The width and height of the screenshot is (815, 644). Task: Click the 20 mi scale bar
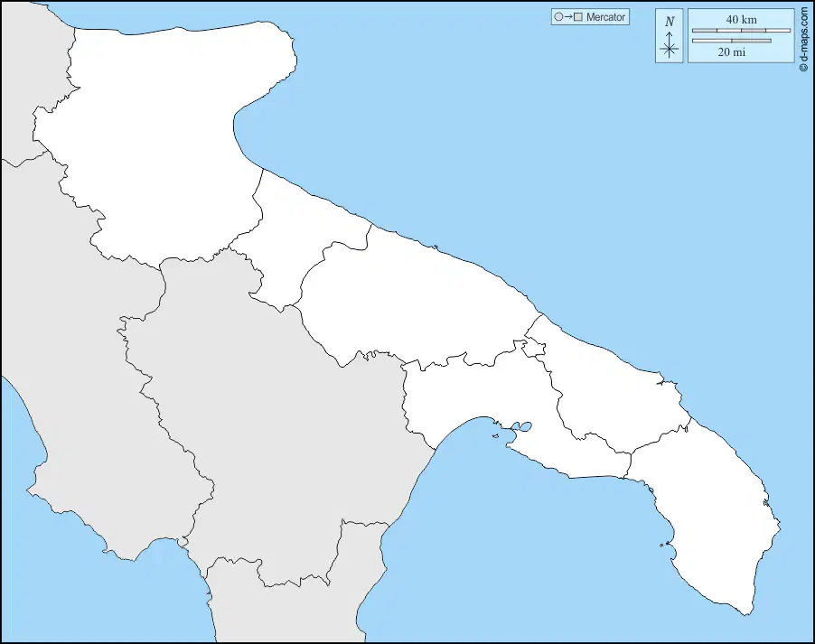click(732, 41)
